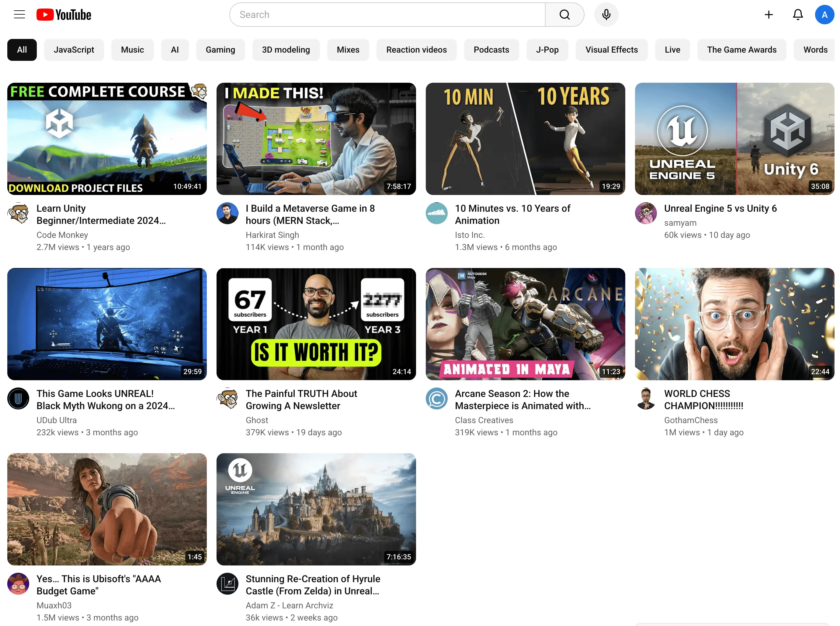Play the chess champion confetti thumbnail
Screen dimensions: 840x626
(734, 324)
